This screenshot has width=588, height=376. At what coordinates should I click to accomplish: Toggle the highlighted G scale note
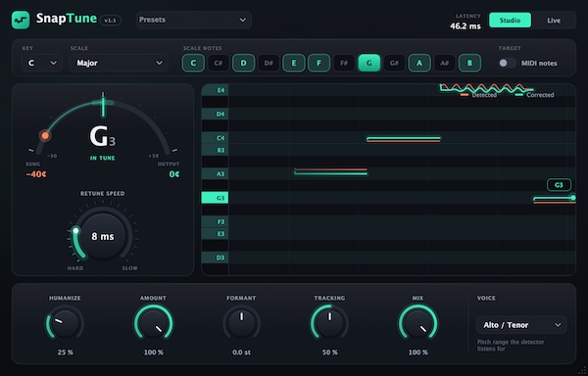click(x=369, y=63)
